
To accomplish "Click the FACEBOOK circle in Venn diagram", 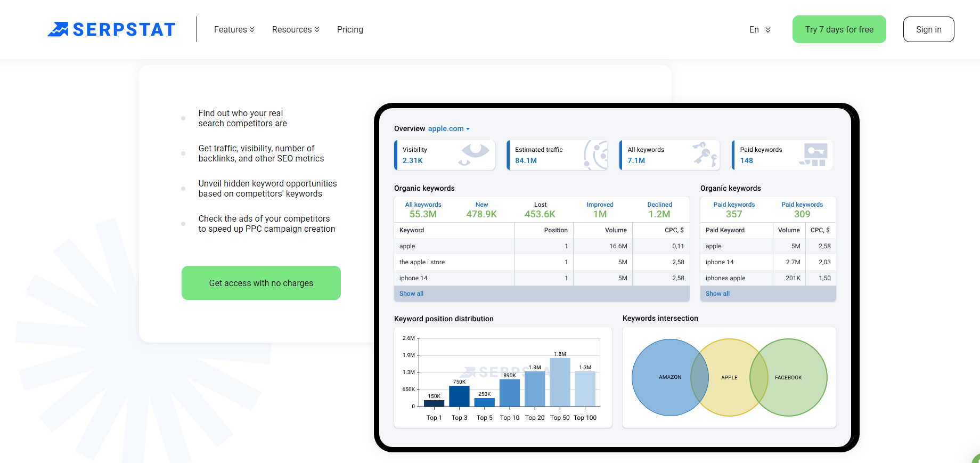I will pos(788,377).
